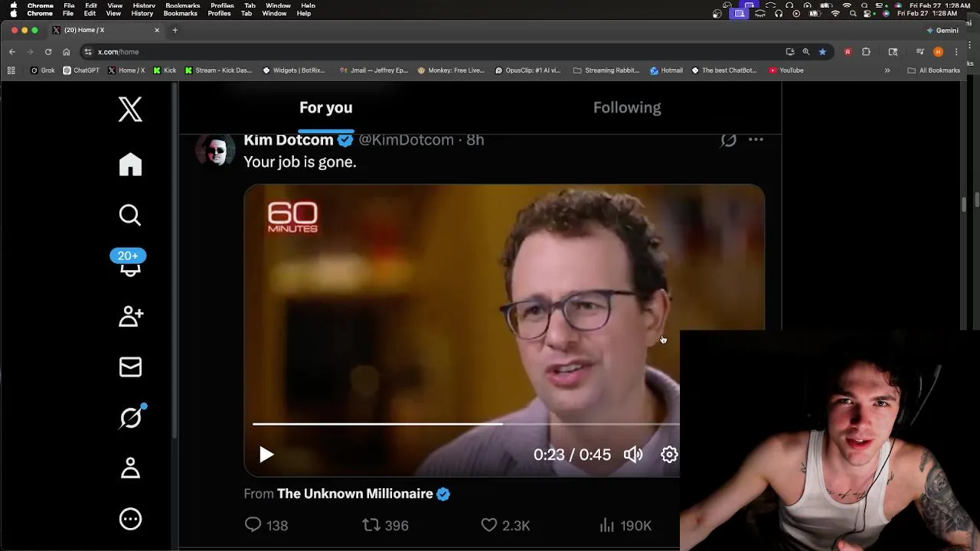View the post analytics showing 190K
The width and height of the screenshot is (980, 551).
click(625, 525)
